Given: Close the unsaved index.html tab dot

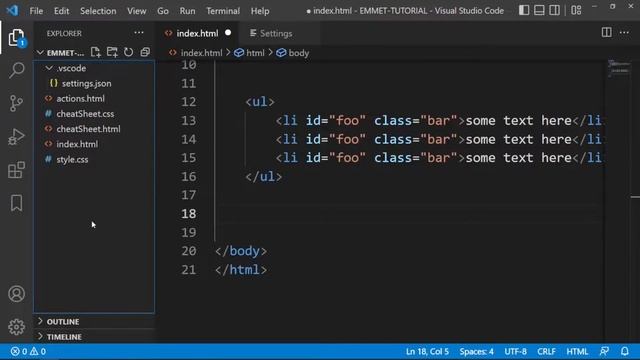Looking at the screenshot, I should 228,33.
